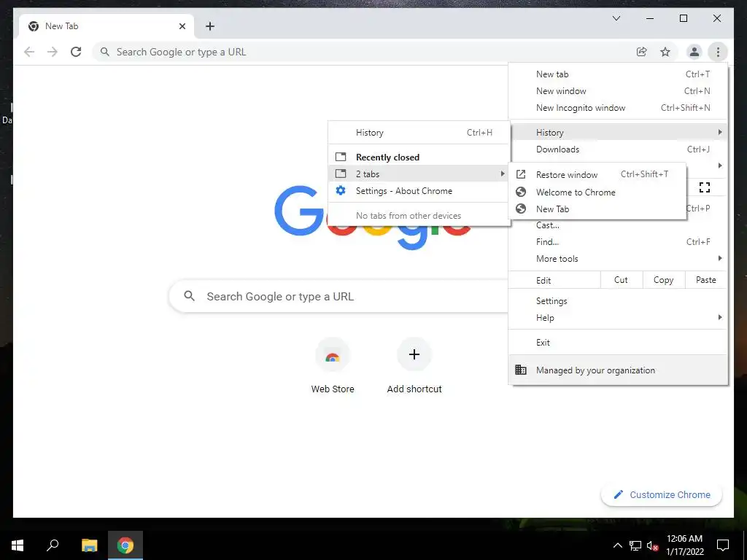Select New Incognito window

618,108
